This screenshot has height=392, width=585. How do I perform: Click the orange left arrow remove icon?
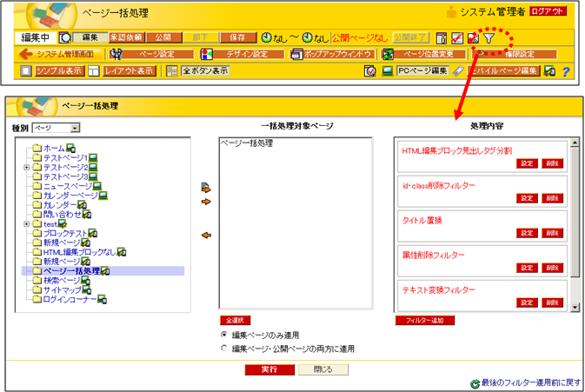click(x=206, y=236)
